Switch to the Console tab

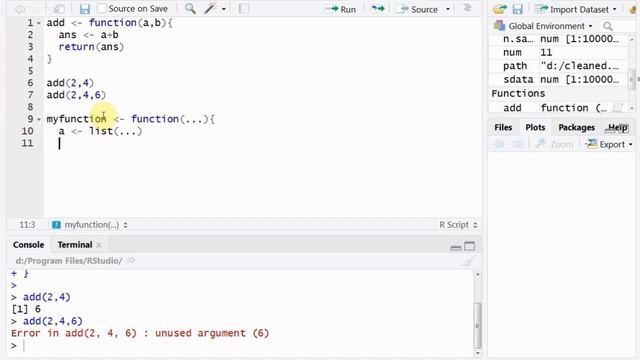[28, 245]
